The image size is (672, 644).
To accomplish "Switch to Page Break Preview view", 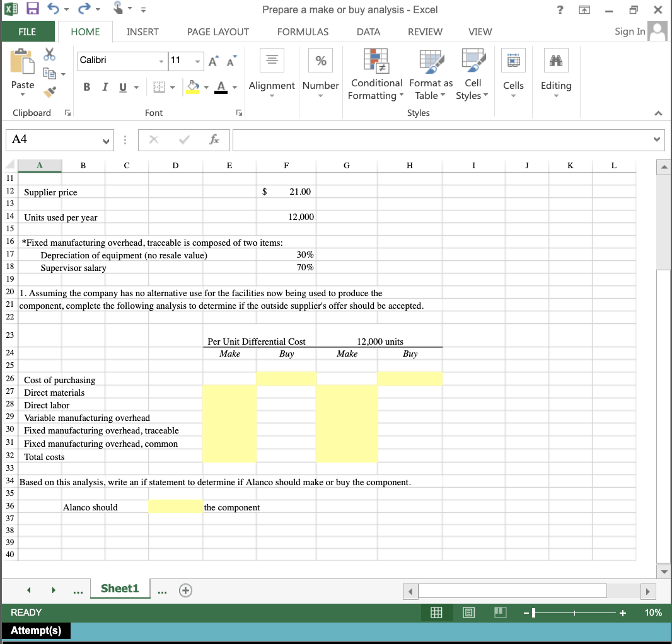I will pos(500,612).
